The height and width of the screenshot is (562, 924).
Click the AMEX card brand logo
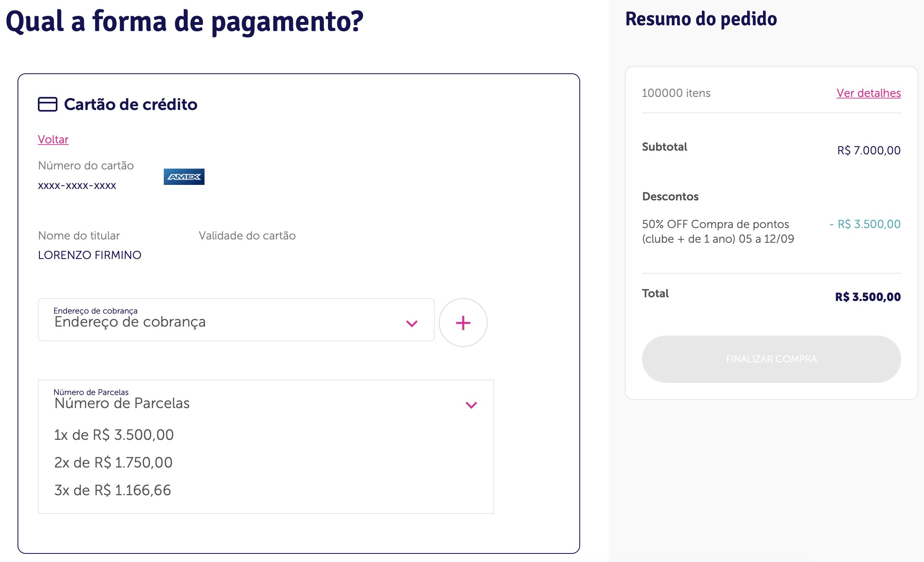(184, 177)
